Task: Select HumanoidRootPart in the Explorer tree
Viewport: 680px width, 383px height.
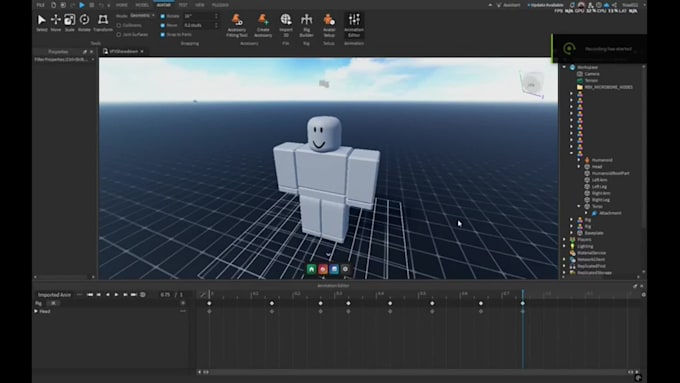Action: pos(610,173)
